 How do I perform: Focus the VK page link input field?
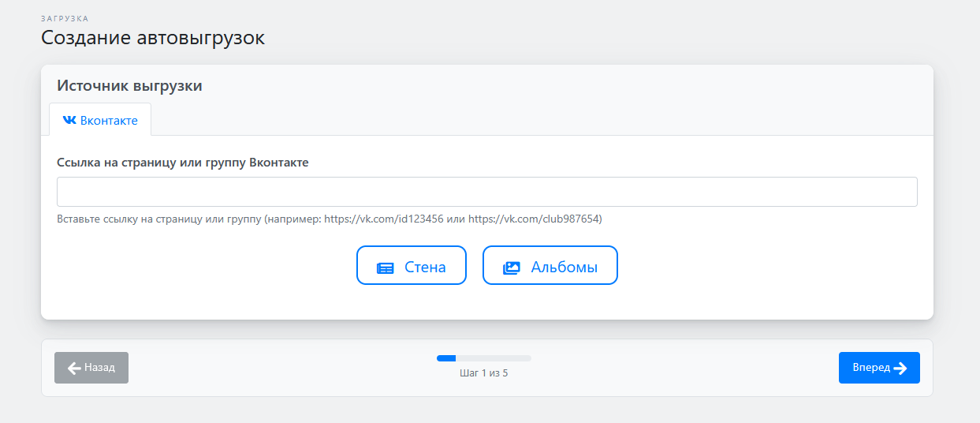[486, 192]
